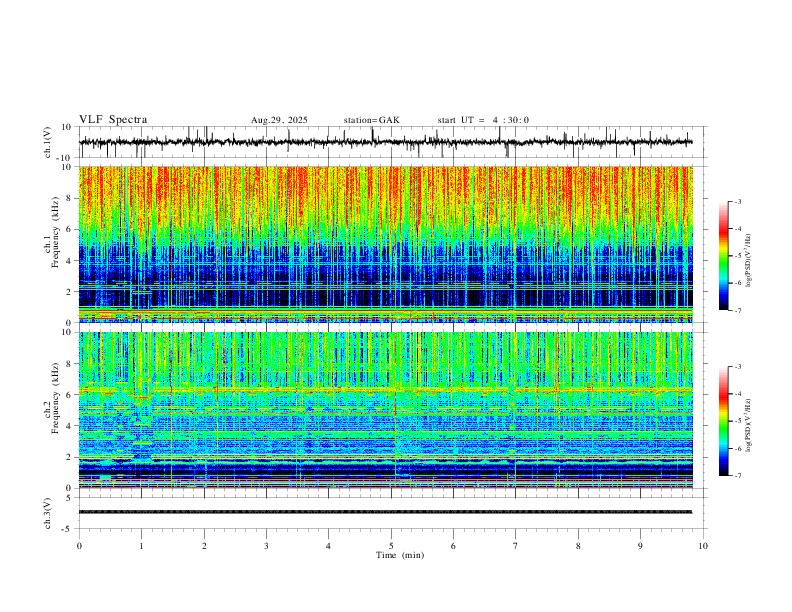Click the 'VLF Spectra' title text
The width and height of the screenshot is (792, 612).
coord(113,119)
